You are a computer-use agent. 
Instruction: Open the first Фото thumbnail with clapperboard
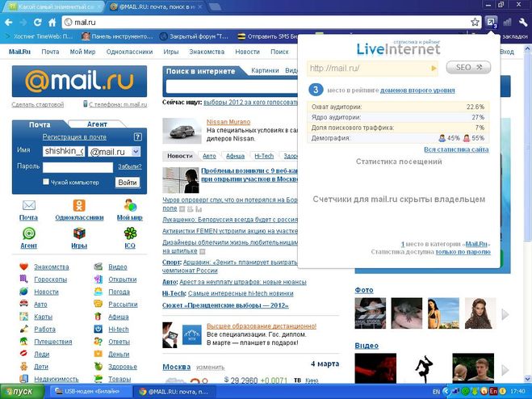[x=371, y=313]
